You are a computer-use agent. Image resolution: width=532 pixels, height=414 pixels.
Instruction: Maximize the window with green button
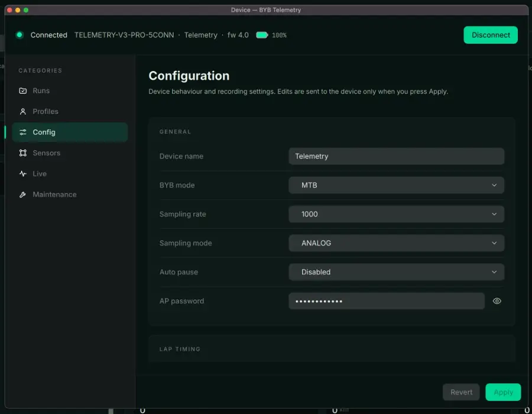tap(26, 10)
